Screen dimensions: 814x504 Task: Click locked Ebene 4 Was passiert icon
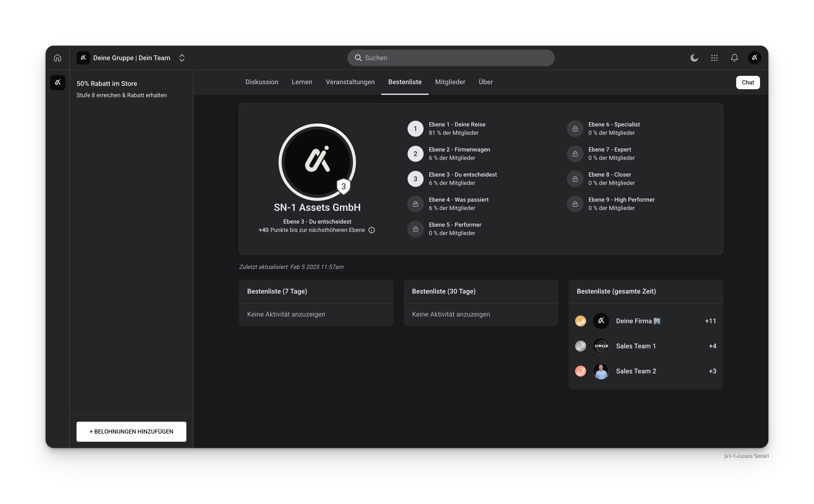pyautogui.click(x=415, y=204)
